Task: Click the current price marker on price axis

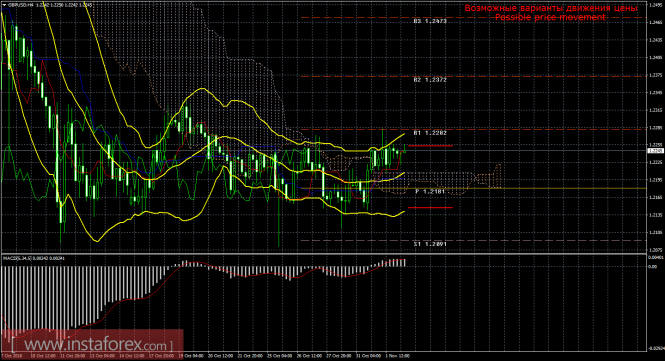Action: [x=656, y=151]
